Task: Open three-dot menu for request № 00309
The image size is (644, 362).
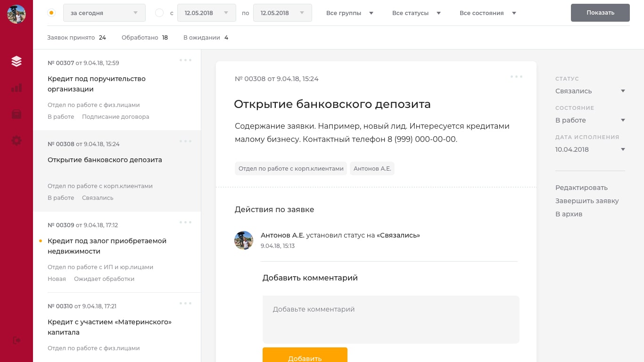Action: (185, 222)
